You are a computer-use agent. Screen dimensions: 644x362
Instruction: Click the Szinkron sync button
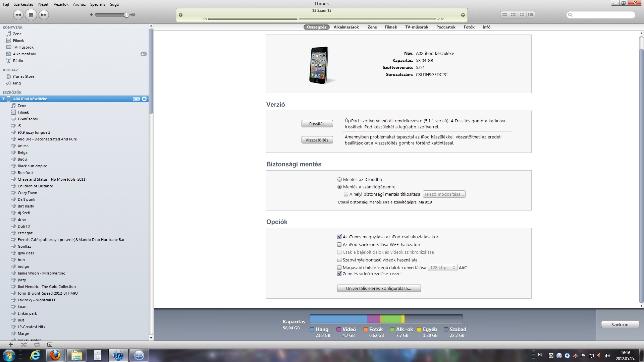620,325
